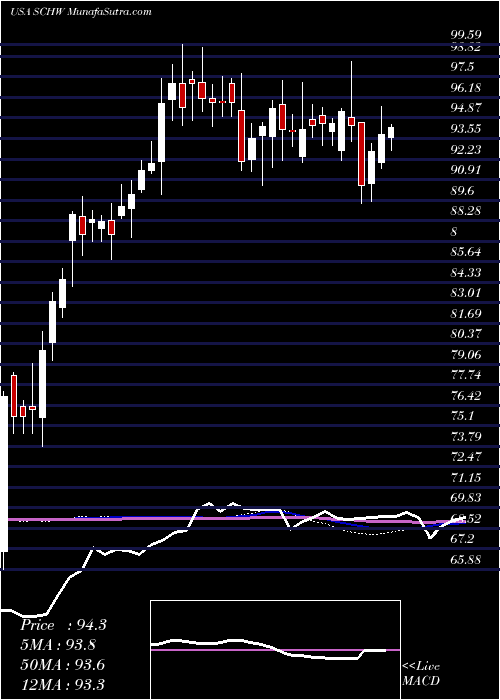Select the 93.55 price axis label
500x700 pixels.
click(x=466, y=129)
